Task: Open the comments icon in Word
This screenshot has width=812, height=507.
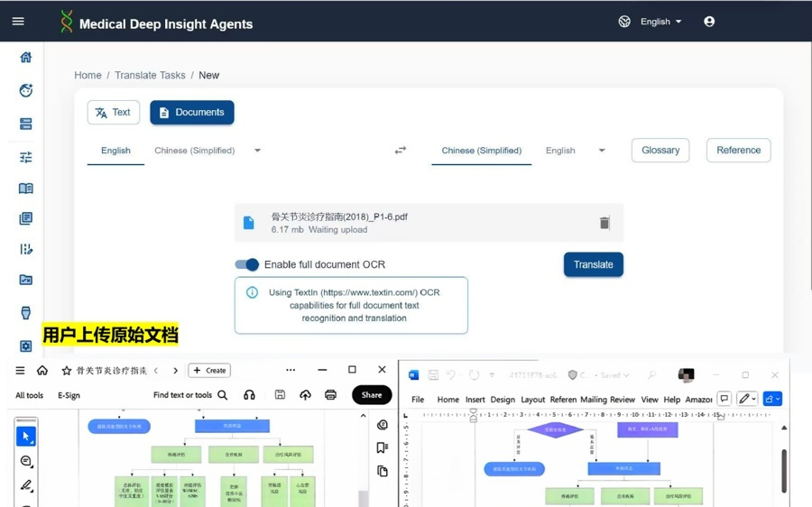Action: [724, 399]
